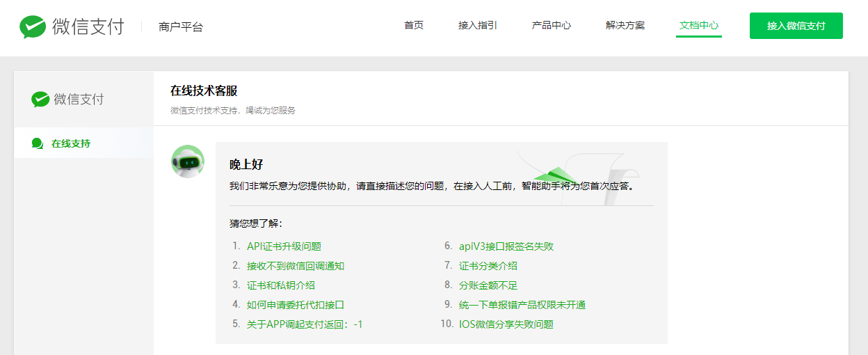Click the 商户平台 header label
The height and width of the screenshot is (355, 868).
click(181, 27)
